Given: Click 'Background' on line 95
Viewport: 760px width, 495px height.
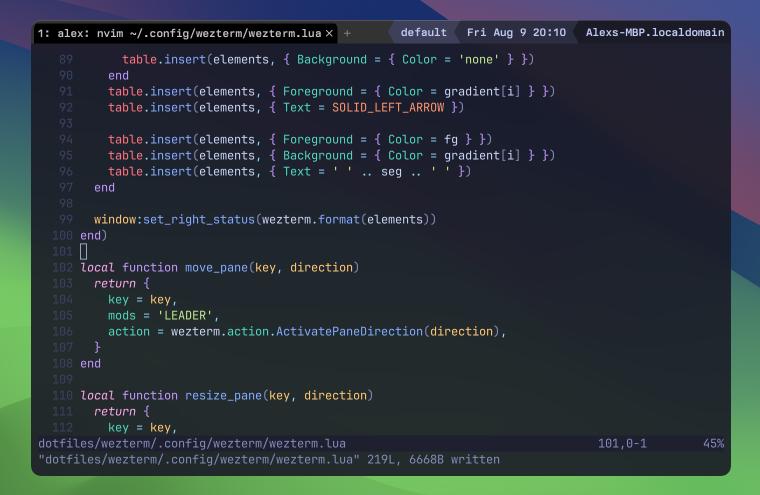Looking at the screenshot, I should [x=318, y=156].
